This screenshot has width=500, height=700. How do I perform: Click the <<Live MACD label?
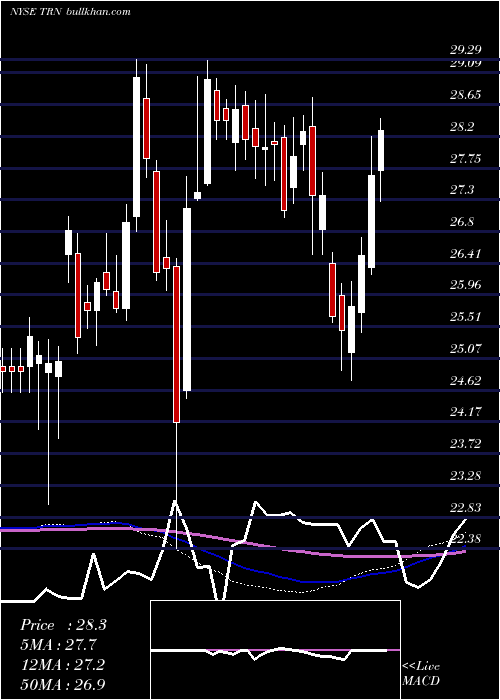(421, 674)
